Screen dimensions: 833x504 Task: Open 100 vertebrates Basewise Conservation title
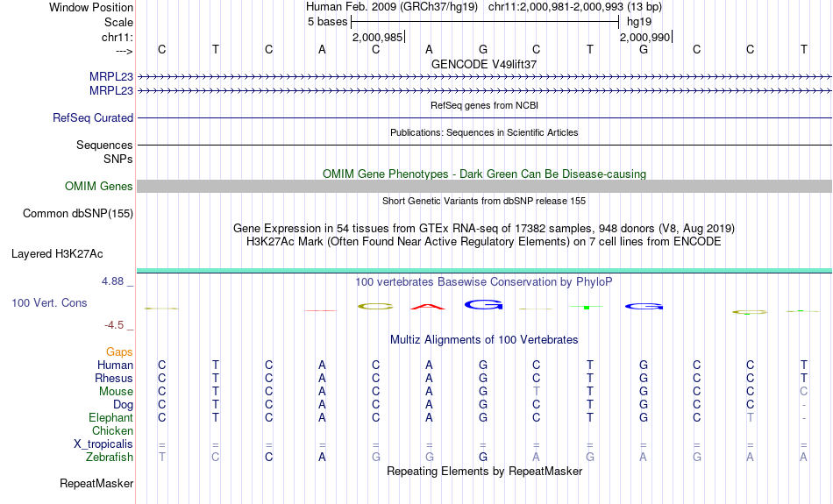[484, 282]
